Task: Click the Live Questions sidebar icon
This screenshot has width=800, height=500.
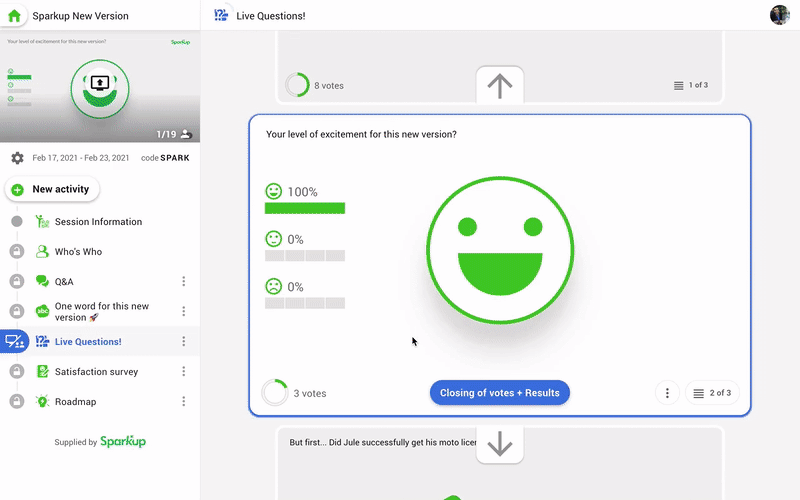Action: pyautogui.click(x=42, y=341)
